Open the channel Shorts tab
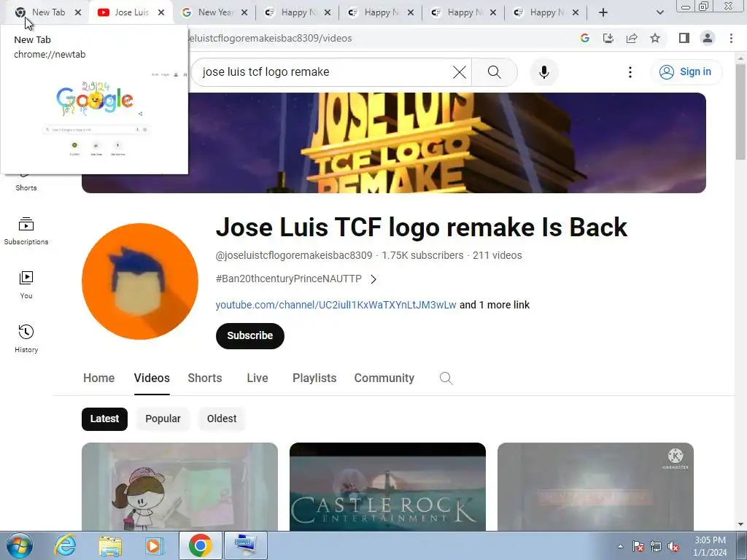 [205, 378]
